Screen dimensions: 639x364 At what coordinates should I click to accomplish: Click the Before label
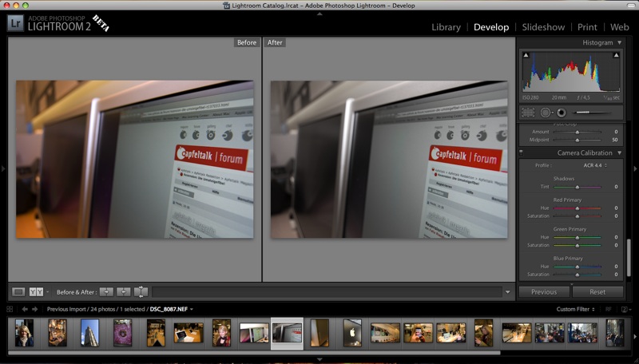tap(247, 42)
